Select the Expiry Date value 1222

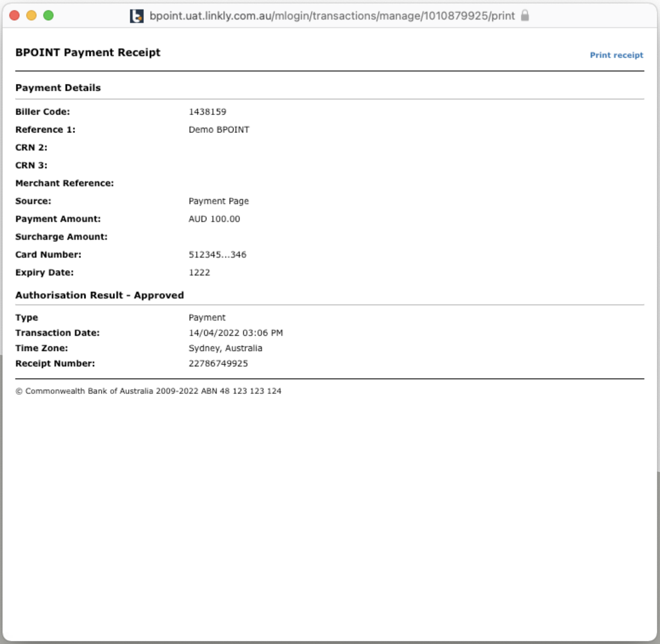(199, 272)
